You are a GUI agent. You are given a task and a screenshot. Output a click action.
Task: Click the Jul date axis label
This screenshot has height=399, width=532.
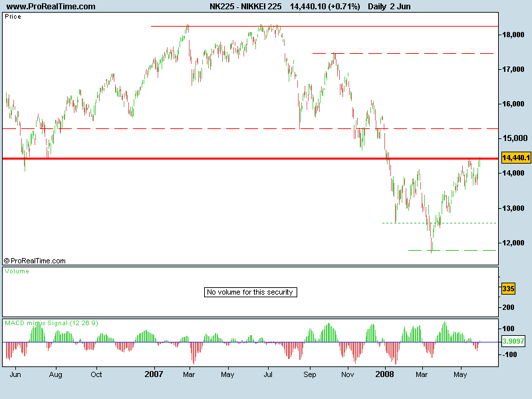268,374
